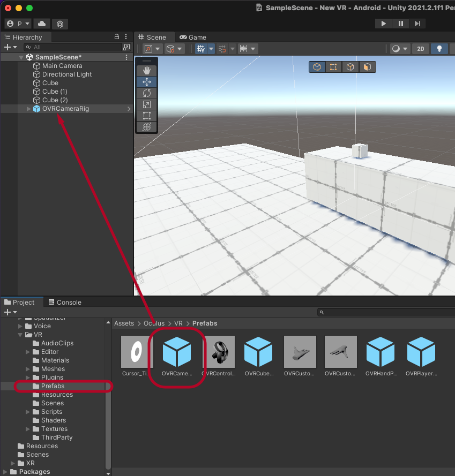This screenshot has width=455, height=476.
Task: Lock the Hierarchy panel
Action: tap(117, 37)
